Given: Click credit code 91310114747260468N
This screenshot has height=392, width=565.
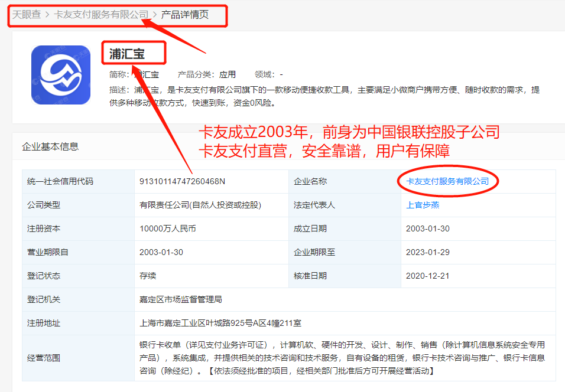Looking at the screenshot, I should point(182,181).
